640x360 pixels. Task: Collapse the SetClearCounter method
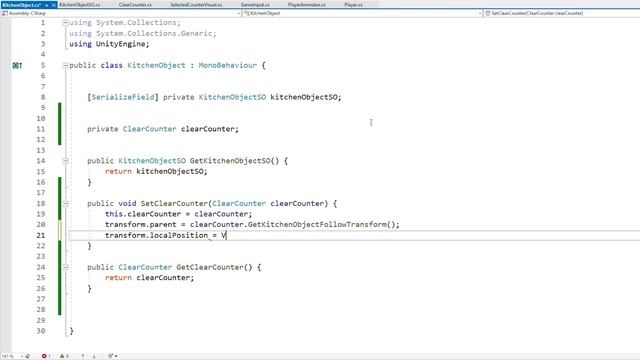(65, 203)
